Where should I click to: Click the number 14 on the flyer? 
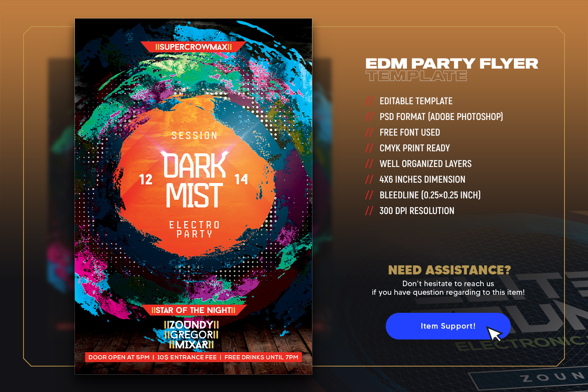pos(241,179)
